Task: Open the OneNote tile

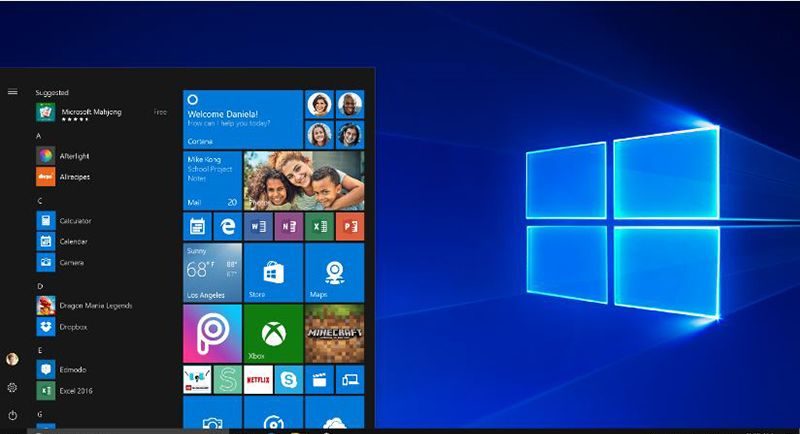Action: [288, 225]
